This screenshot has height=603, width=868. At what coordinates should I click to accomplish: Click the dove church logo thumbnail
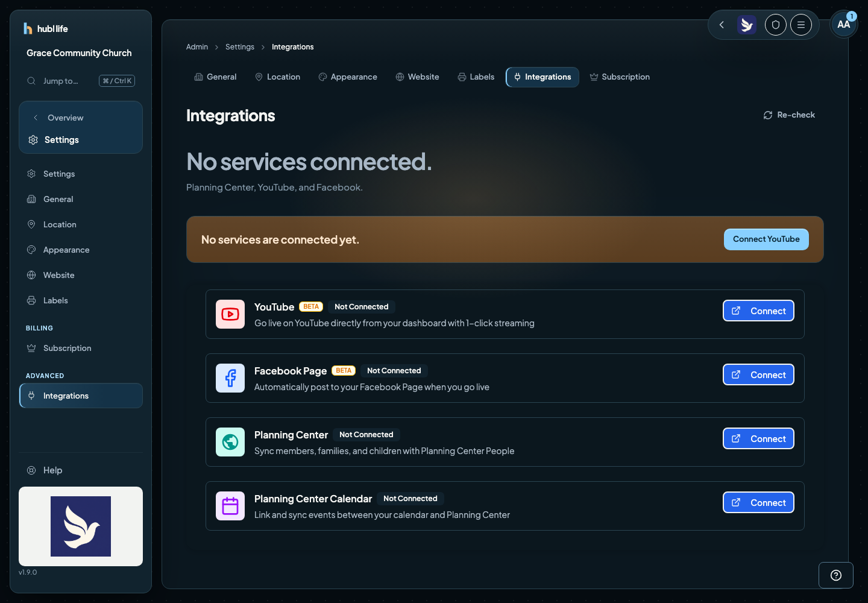[81, 526]
